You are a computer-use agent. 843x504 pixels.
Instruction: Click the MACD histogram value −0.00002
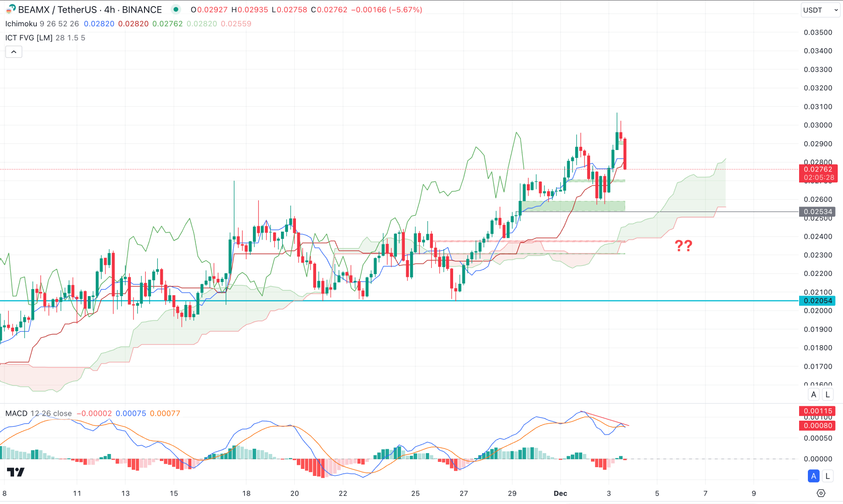coord(94,413)
